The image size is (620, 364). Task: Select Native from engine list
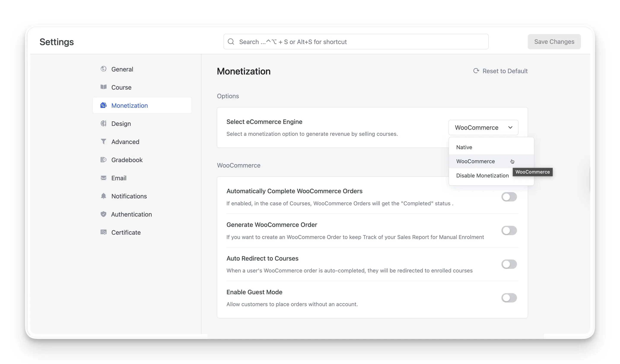point(491,147)
